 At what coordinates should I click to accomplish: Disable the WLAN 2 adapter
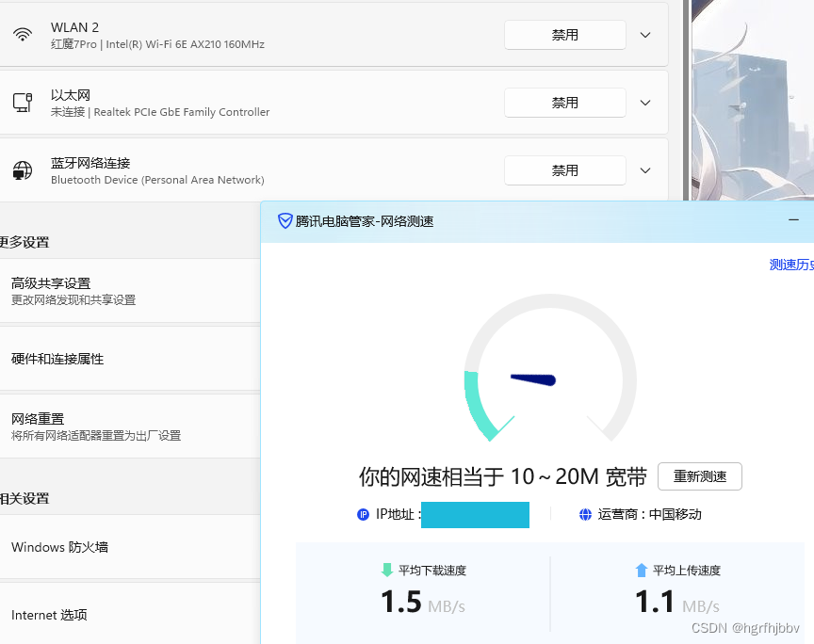[x=565, y=35]
